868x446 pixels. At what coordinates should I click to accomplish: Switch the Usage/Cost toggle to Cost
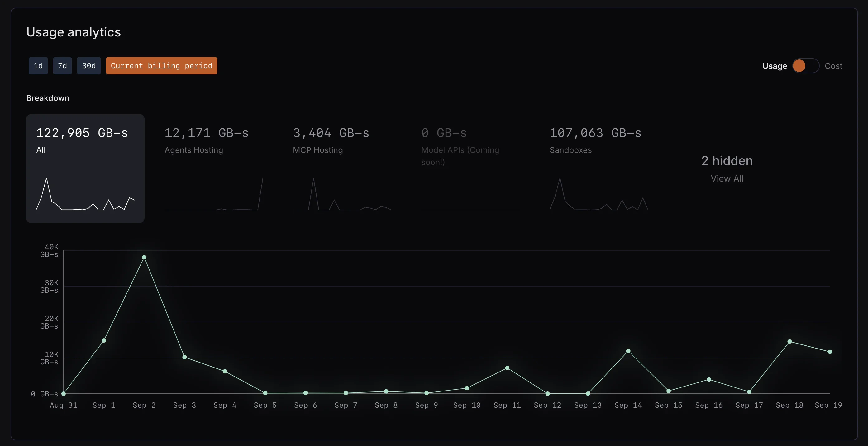click(806, 66)
